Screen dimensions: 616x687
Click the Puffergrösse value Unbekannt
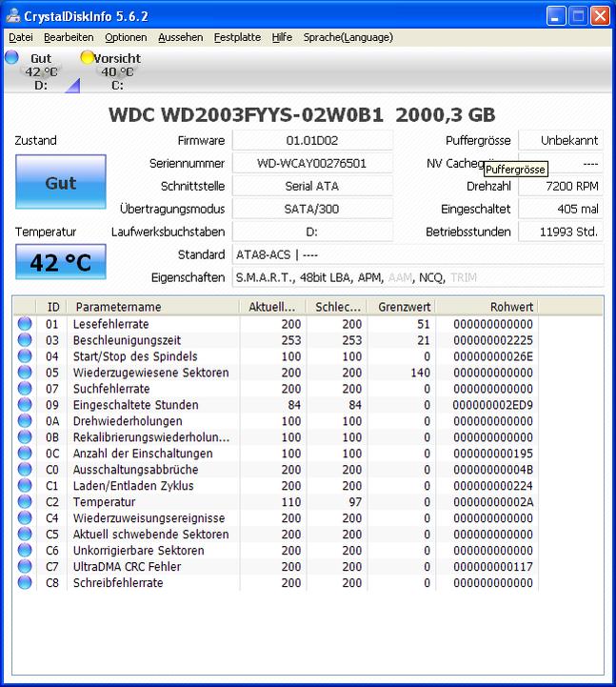[561, 141]
